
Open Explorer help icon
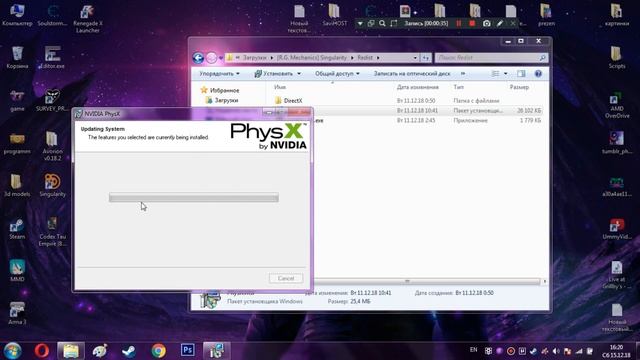tap(538, 74)
